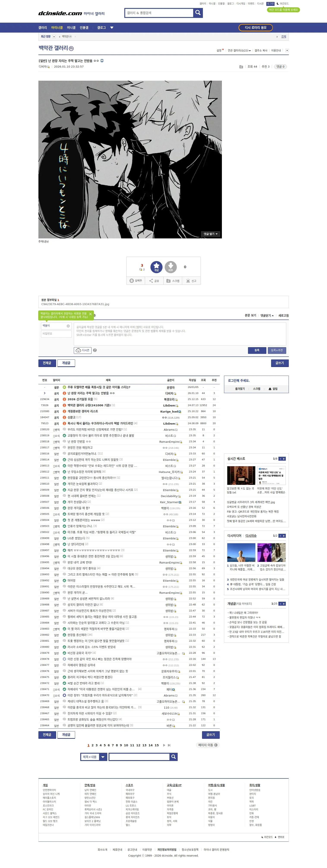Select the 마이너갤 tab in nav bar

pyautogui.click(x=57, y=28)
